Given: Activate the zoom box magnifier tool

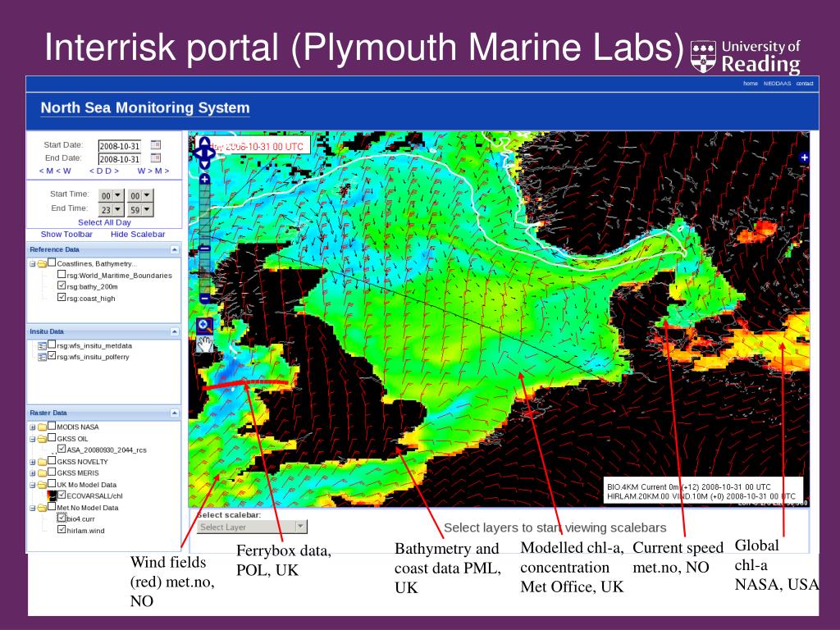Looking at the screenshot, I should [x=204, y=325].
